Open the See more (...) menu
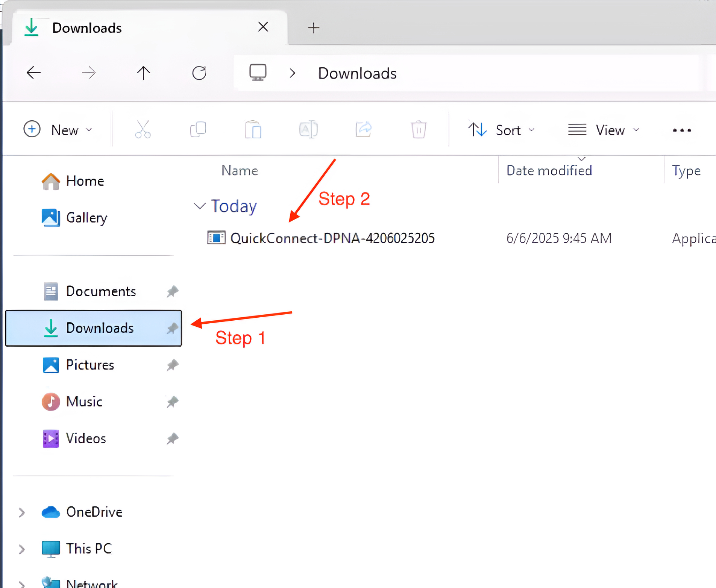This screenshot has width=716, height=588. 681,130
